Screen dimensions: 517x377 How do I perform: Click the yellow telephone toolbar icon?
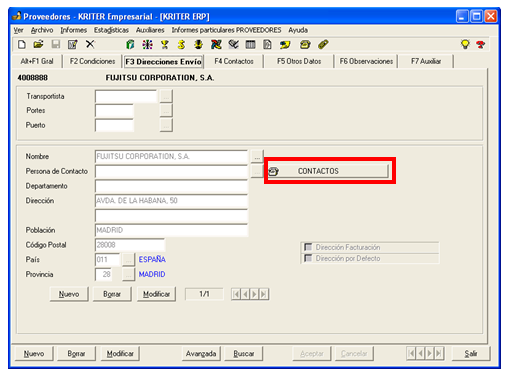305,44
